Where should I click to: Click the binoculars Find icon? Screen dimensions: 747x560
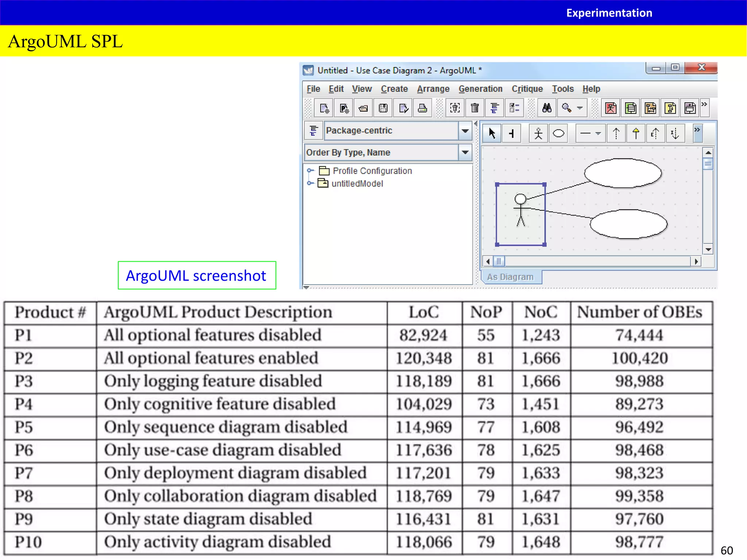point(547,108)
